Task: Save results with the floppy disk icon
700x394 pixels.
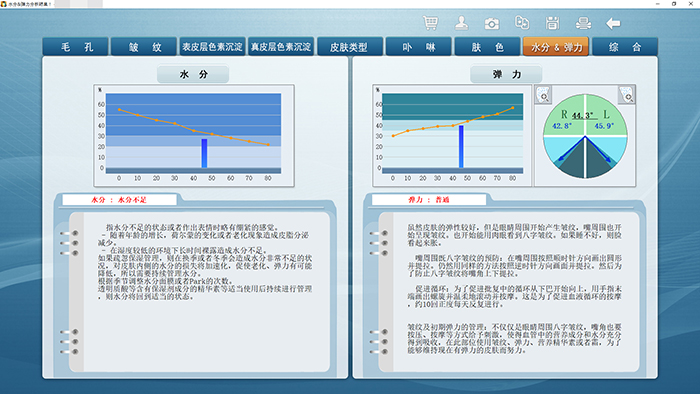Action: point(552,23)
